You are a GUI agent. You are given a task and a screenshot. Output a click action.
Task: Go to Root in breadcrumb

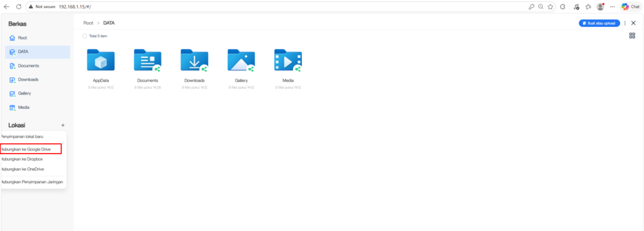click(x=88, y=23)
